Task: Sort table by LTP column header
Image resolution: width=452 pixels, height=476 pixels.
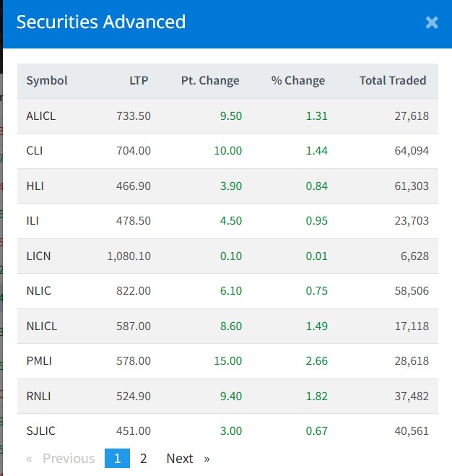Action: [x=139, y=80]
